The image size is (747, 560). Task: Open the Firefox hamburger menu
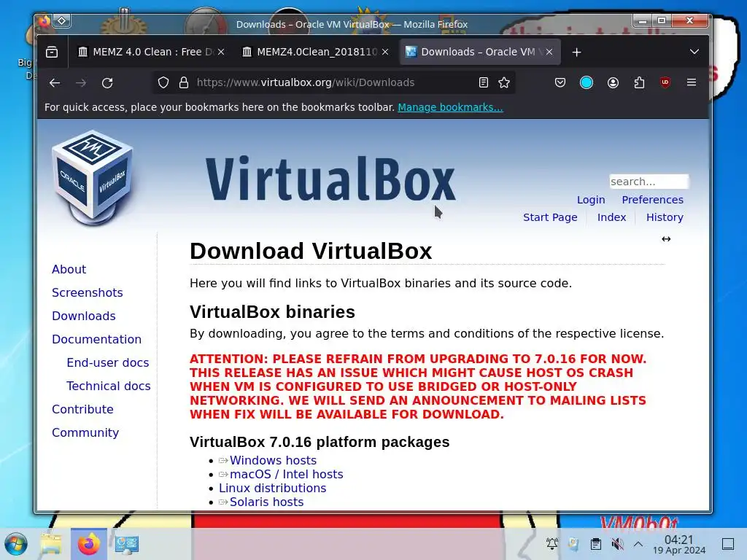[692, 83]
